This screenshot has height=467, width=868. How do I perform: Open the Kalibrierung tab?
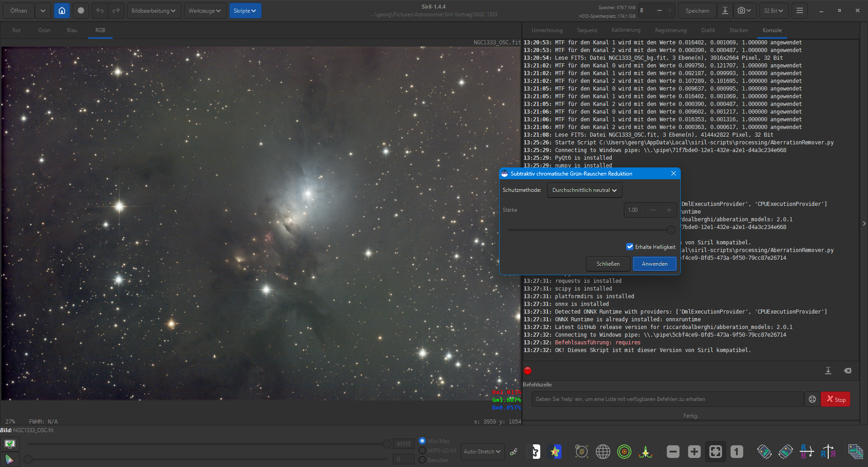pyautogui.click(x=626, y=30)
